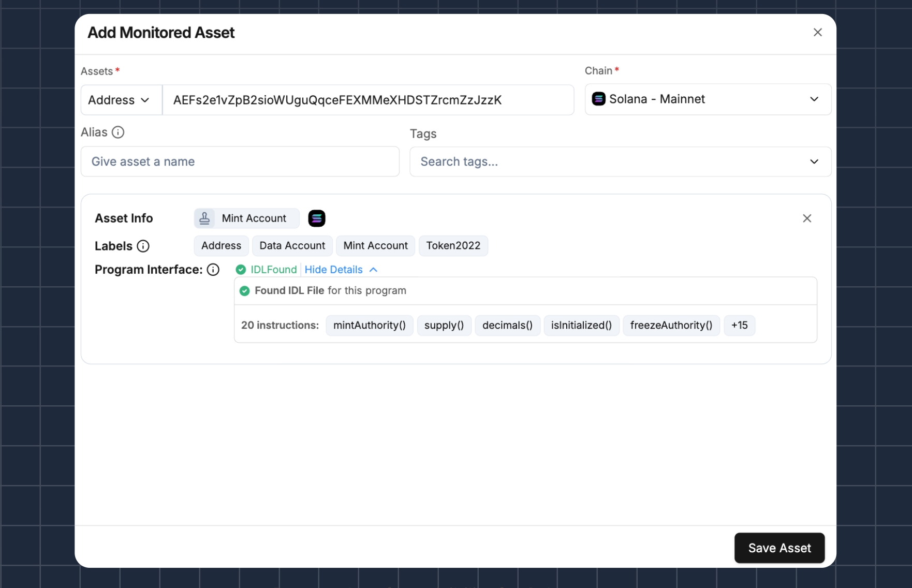
Task: Click the green IDLFound check icon
Action: click(241, 270)
